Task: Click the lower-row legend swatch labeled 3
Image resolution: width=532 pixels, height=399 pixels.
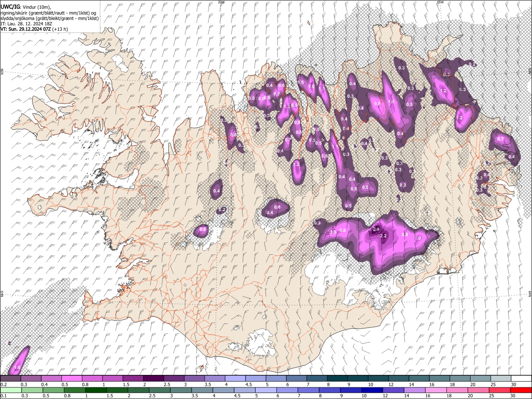Action: point(181,390)
